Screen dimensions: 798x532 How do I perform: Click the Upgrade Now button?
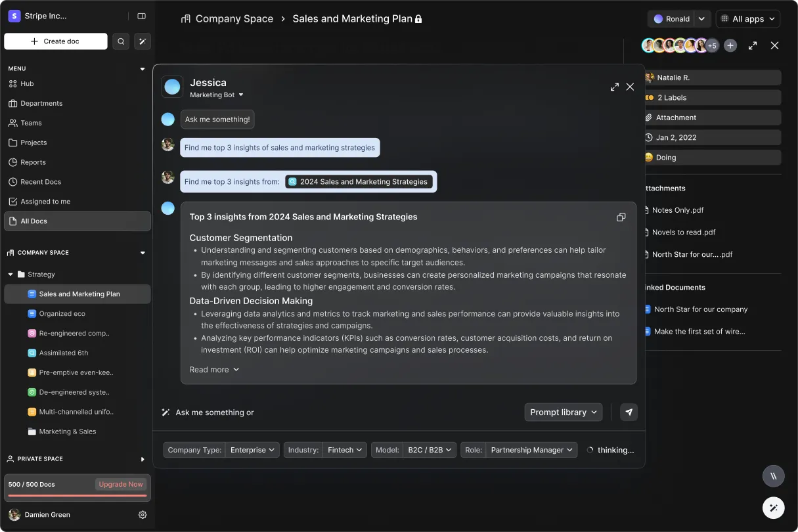(x=121, y=484)
